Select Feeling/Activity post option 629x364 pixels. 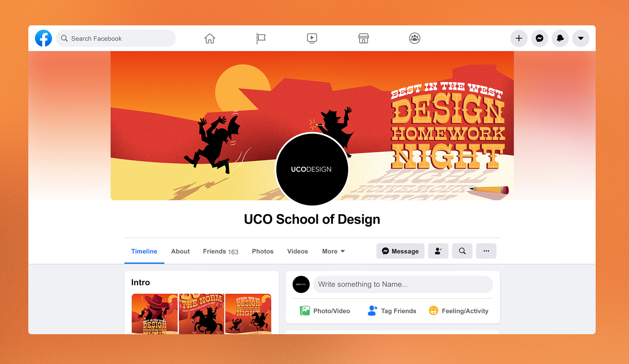coord(459,311)
